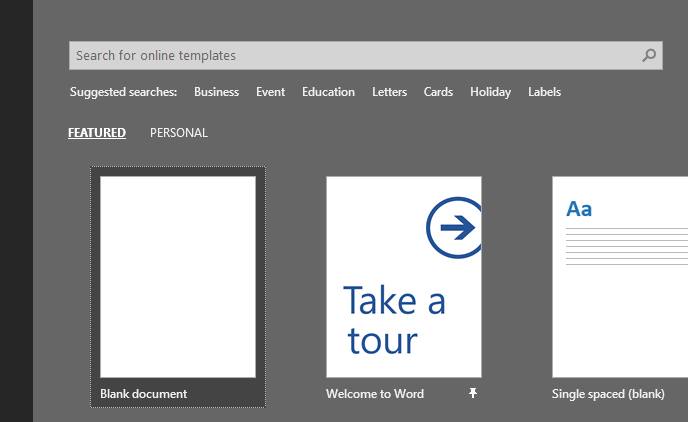Open the Letters suggested search
This screenshot has height=422, width=688.
[x=389, y=92]
